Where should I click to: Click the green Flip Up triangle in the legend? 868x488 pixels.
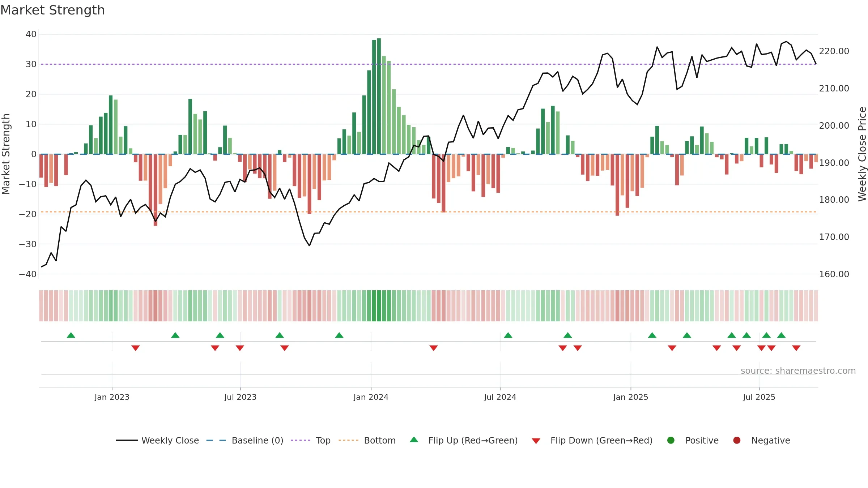[414, 440]
